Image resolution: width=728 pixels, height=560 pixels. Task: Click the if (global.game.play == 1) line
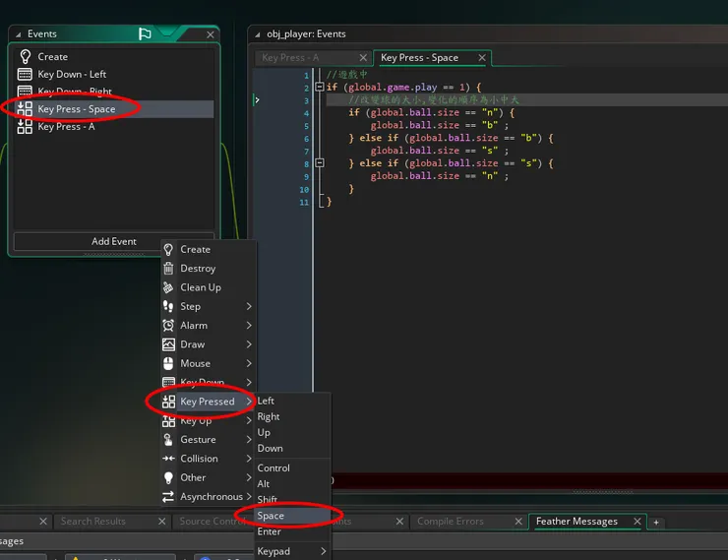point(403,87)
